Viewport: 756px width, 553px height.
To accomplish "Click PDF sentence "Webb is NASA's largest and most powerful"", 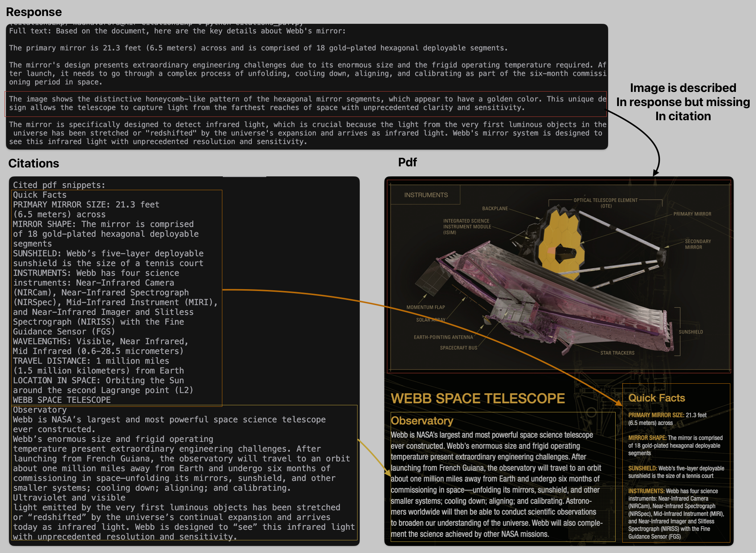I will tap(492, 435).
